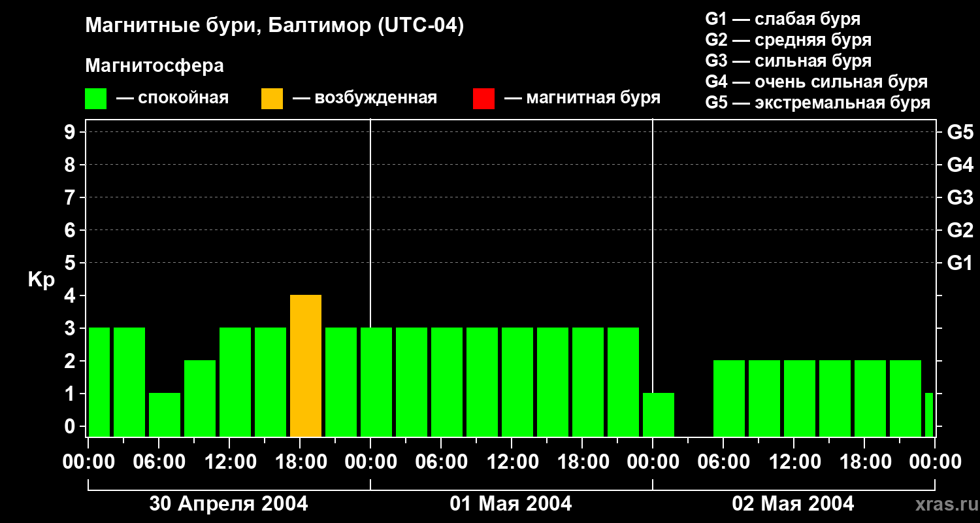
Task: Click the 'G2 — средняя буря' legend line
Action: 788,40
